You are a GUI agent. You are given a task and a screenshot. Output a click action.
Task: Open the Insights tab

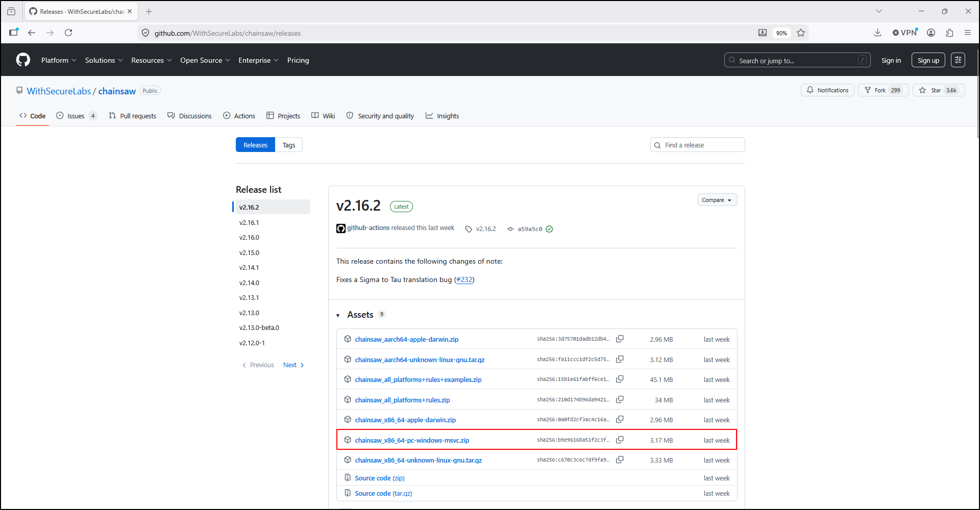(x=443, y=116)
